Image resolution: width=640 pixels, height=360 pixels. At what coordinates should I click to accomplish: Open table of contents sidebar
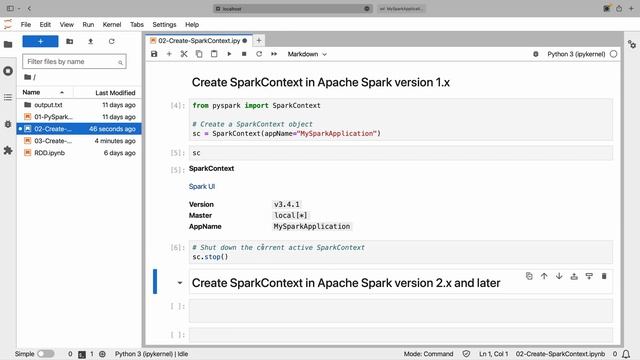pos(8,97)
